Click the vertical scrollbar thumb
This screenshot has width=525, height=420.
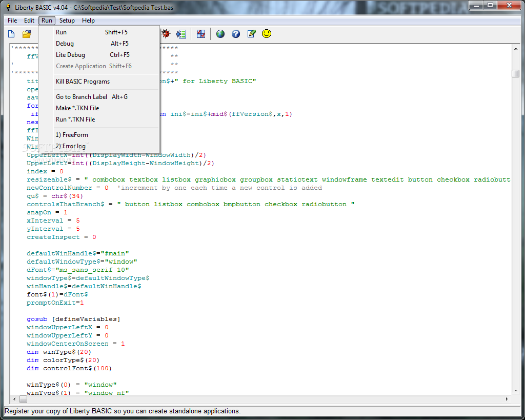[x=516, y=73]
